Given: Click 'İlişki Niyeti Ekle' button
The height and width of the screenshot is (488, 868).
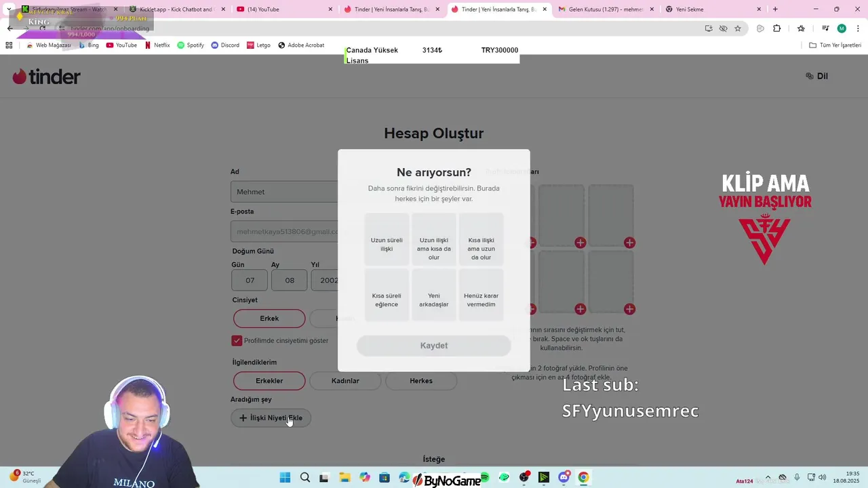Looking at the screenshot, I should [x=271, y=418].
